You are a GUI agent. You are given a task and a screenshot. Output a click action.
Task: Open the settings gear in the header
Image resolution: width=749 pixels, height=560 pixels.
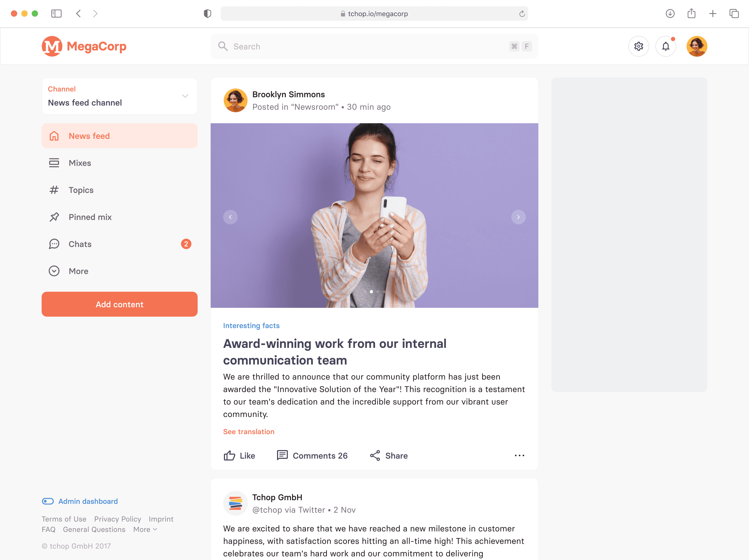click(x=639, y=46)
